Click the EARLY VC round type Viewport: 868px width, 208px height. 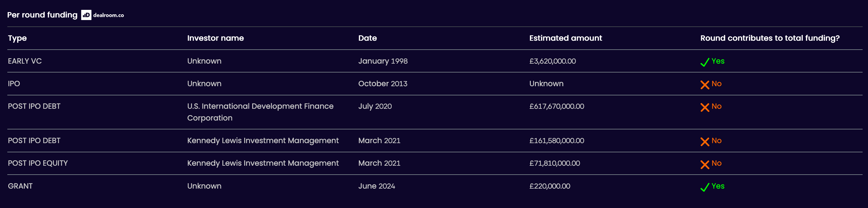[25, 61]
